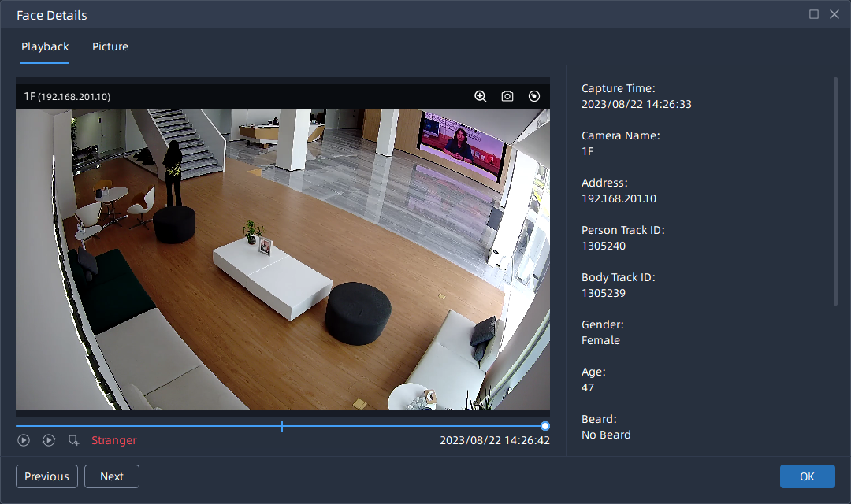Click the playback slider end handle
The width and height of the screenshot is (851, 504).
point(545,426)
